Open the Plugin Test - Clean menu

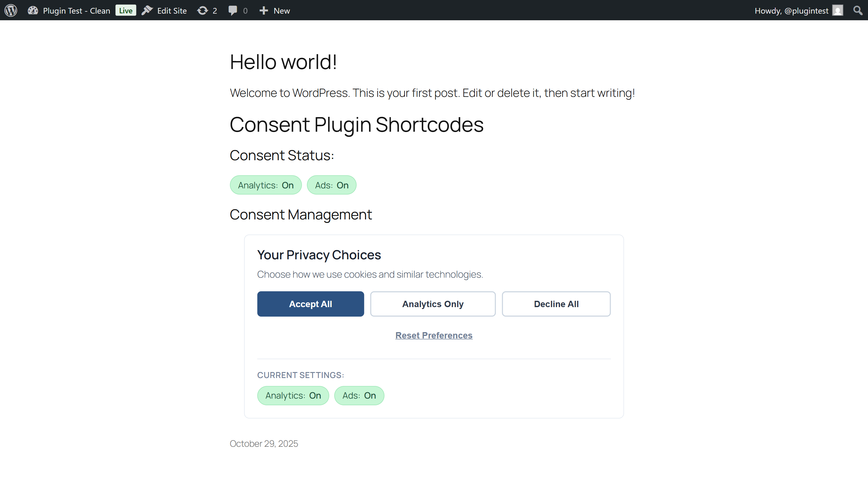coord(77,11)
